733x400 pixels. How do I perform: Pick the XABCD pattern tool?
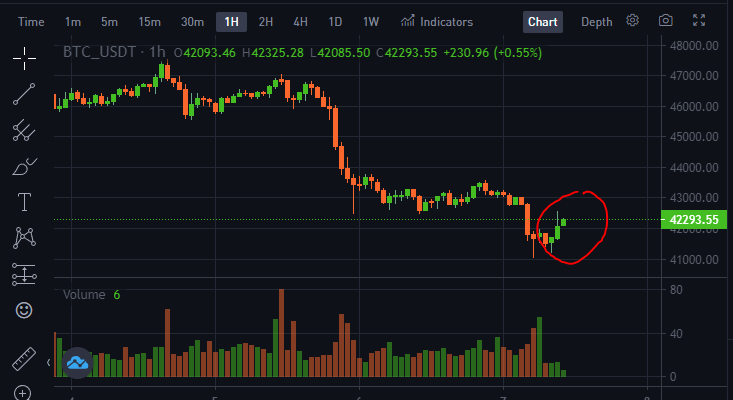(x=24, y=238)
